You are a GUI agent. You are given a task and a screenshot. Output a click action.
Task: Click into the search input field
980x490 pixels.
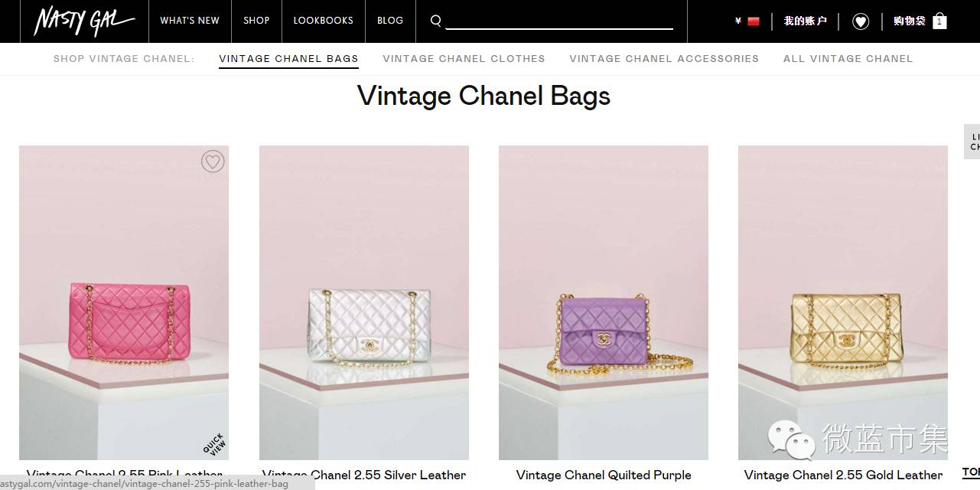(559, 21)
